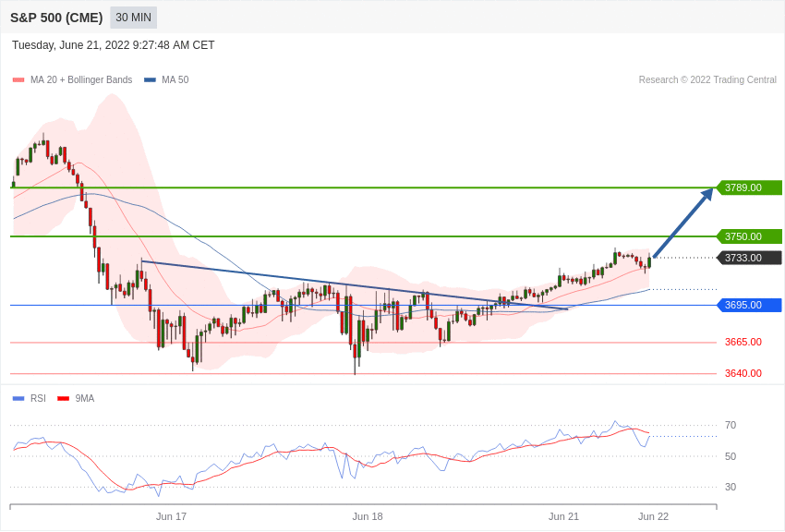The width and height of the screenshot is (785, 532).
Task: Click the pink MA 20 Bollinger legend swatch
Action: [x=18, y=80]
